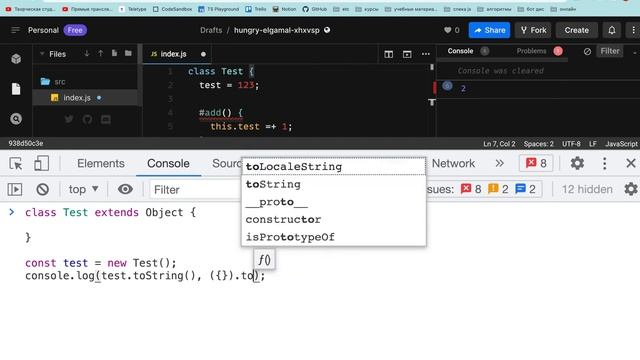Click the Share button
This screenshot has height=360, width=640.
(489, 30)
